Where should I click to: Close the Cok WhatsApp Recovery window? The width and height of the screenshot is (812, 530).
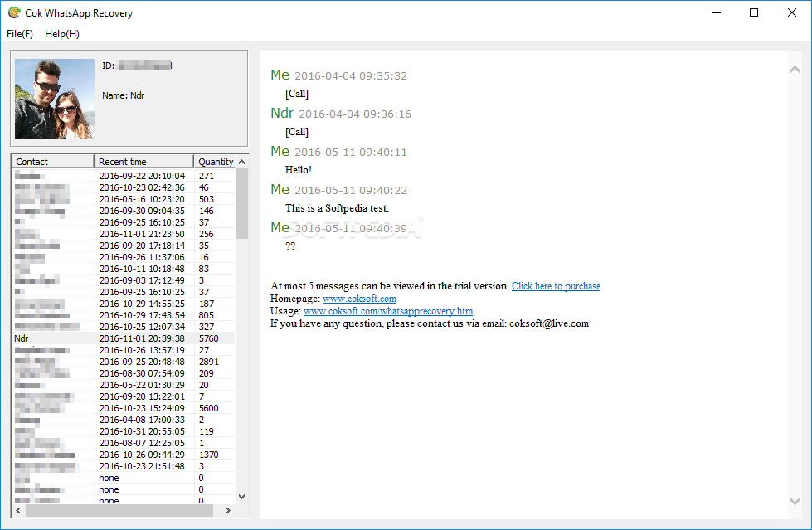pyautogui.click(x=792, y=12)
